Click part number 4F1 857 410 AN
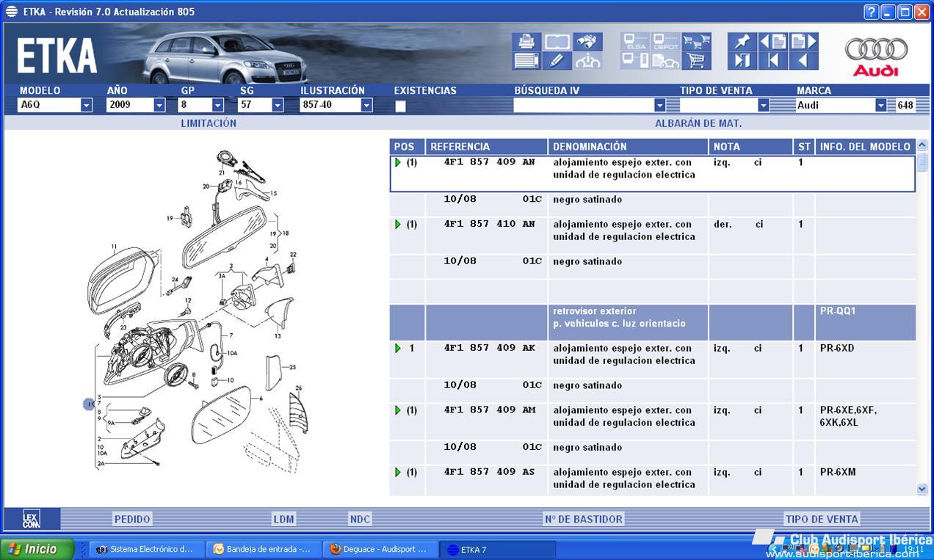 point(489,224)
